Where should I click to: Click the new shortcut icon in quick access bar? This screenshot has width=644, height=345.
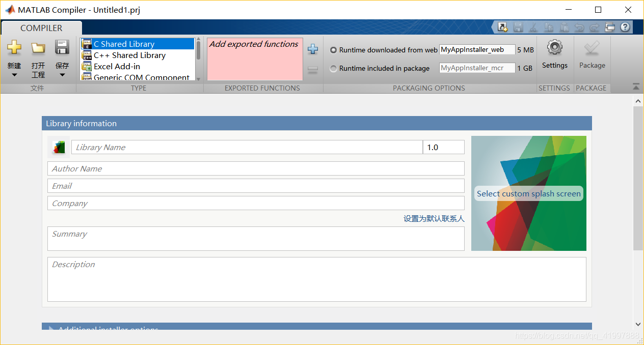pyautogui.click(x=503, y=27)
